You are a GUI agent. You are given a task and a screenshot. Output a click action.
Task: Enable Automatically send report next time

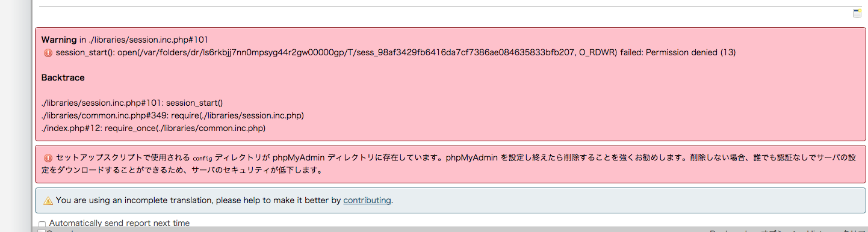[42, 224]
